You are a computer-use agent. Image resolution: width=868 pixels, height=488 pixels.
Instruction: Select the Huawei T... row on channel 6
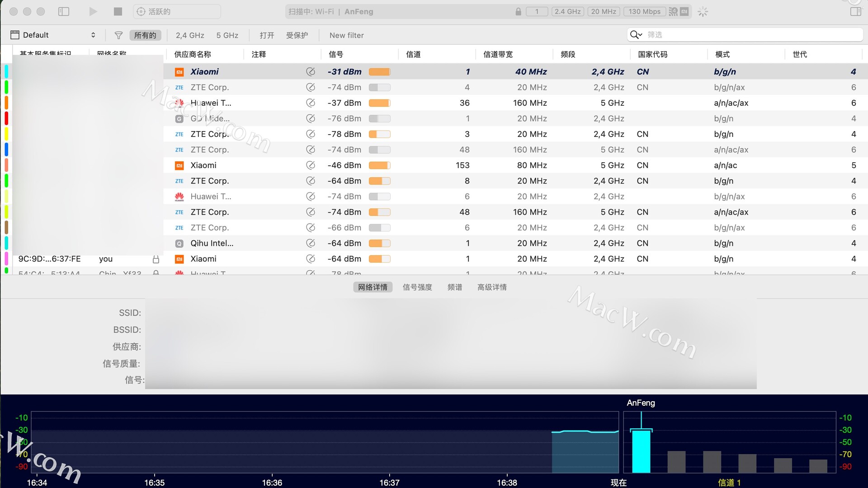click(434, 197)
